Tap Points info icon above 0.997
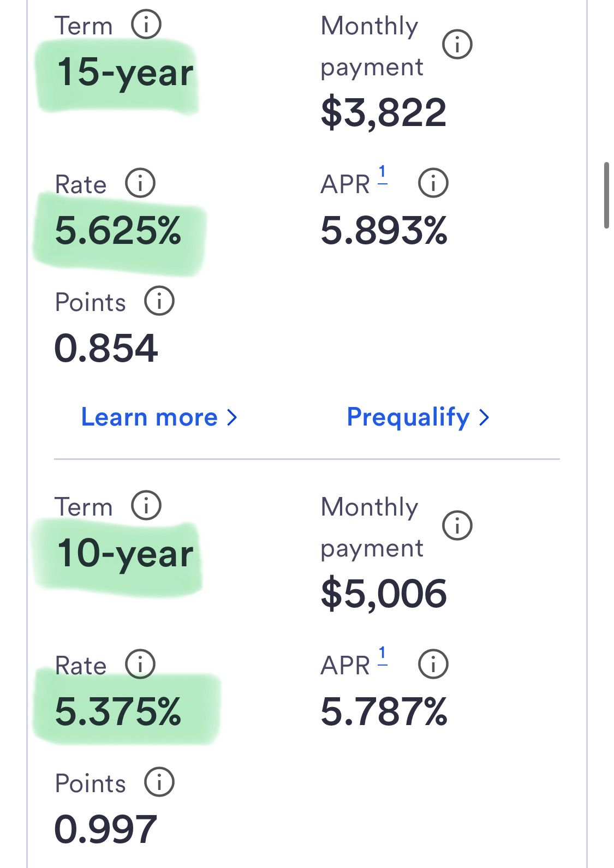The height and width of the screenshot is (868, 614). pyautogui.click(x=159, y=782)
